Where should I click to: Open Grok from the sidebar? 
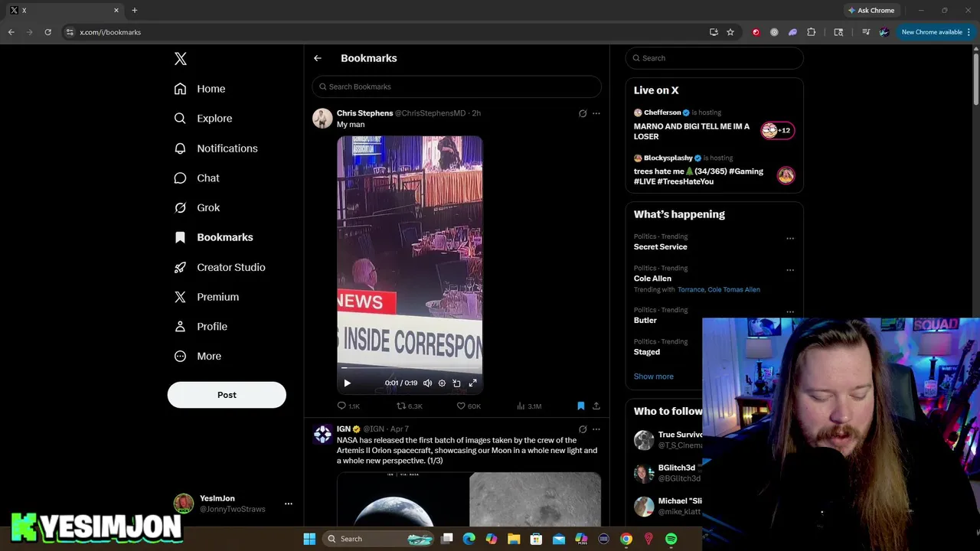[x=197, y=208]
